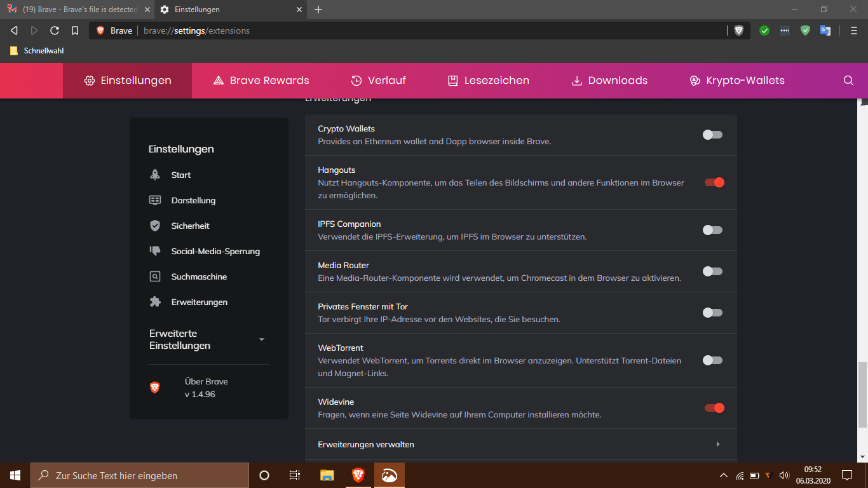Open Brave Shields lion icon in address bar

pos(738,30)
